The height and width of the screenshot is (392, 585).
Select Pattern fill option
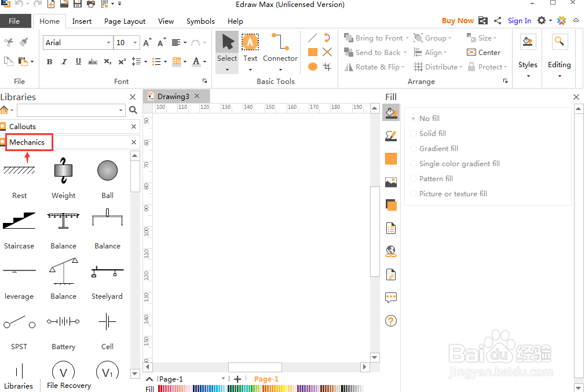tap(432, 179)
